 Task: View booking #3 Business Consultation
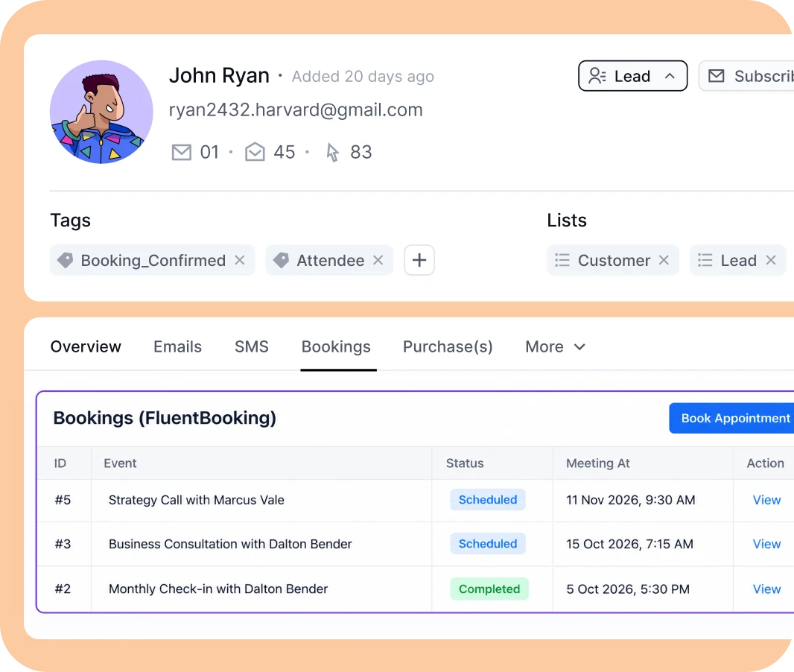(766, 544)
